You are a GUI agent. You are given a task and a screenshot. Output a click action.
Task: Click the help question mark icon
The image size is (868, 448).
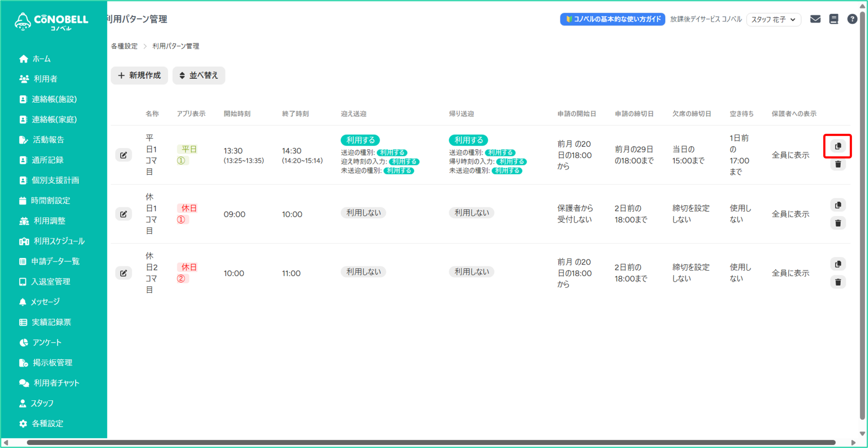tap(852, 19)
